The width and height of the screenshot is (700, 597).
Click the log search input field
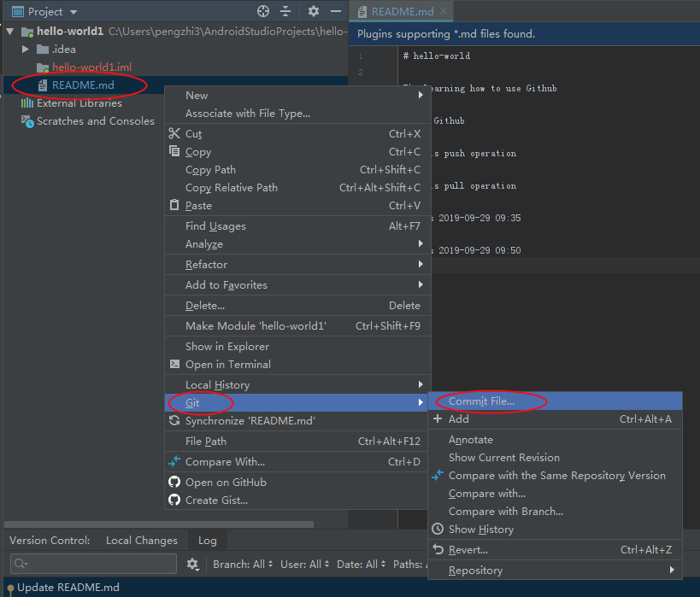coord(93,564)
